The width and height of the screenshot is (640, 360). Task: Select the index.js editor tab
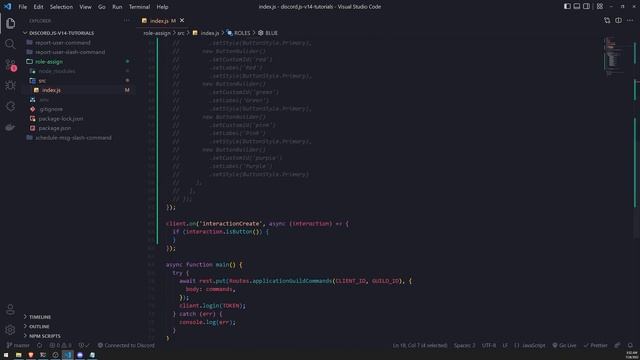pyautogui.click(x=162, y=20)
